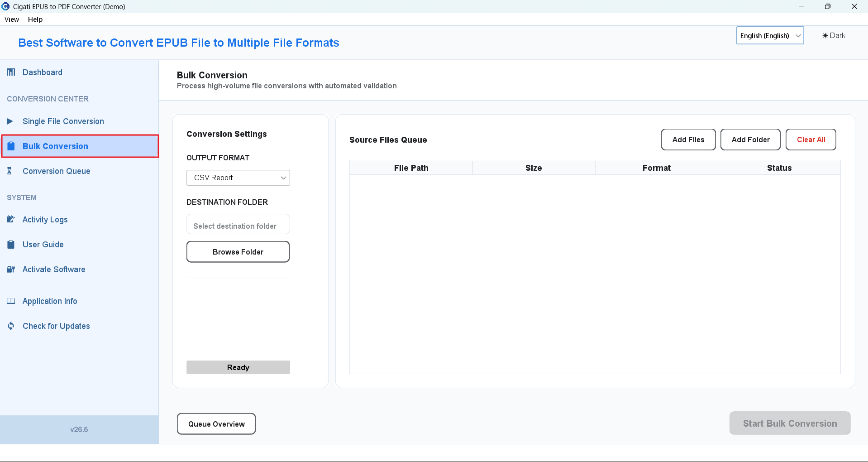The height and width of the screenshot is (462, 868).
Task: Click the Select destination folder field
Action: (238, 224)
